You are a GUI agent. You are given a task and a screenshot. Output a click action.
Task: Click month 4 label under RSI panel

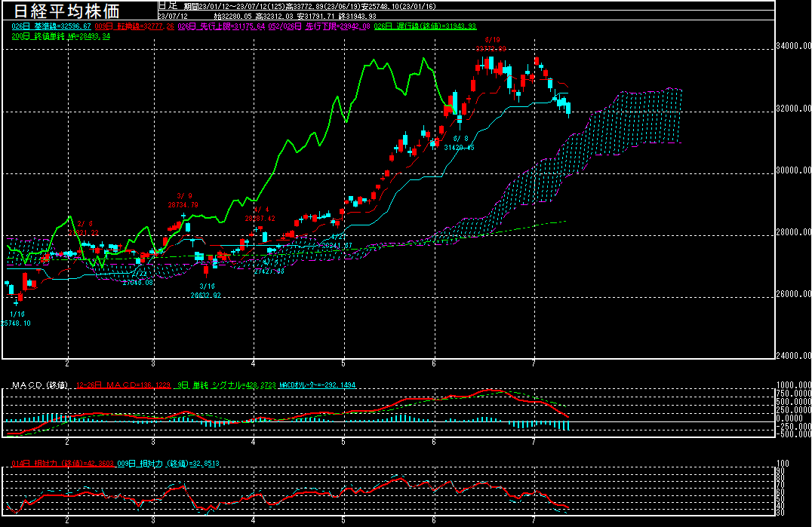pyautogui.click(x=254, y=520)
